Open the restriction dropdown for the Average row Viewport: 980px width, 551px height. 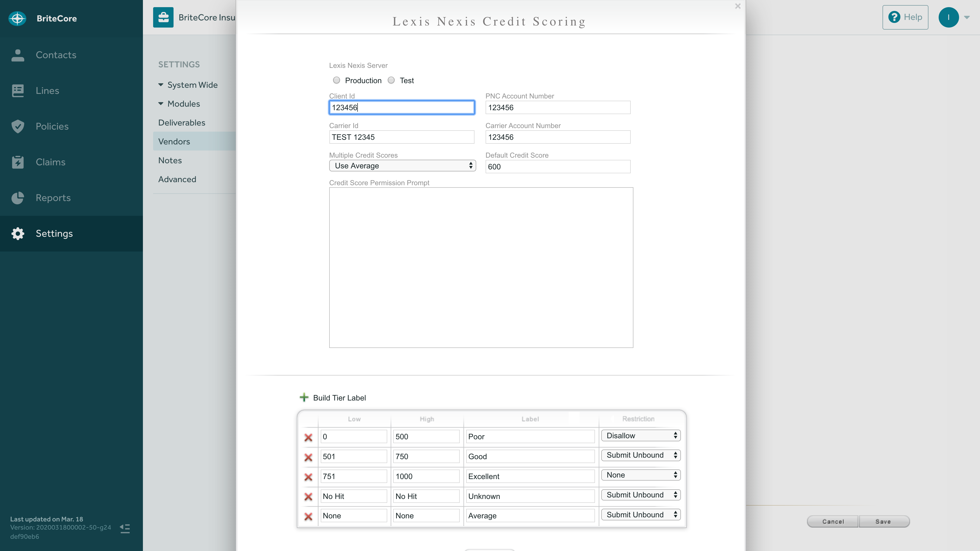point(641,515)
